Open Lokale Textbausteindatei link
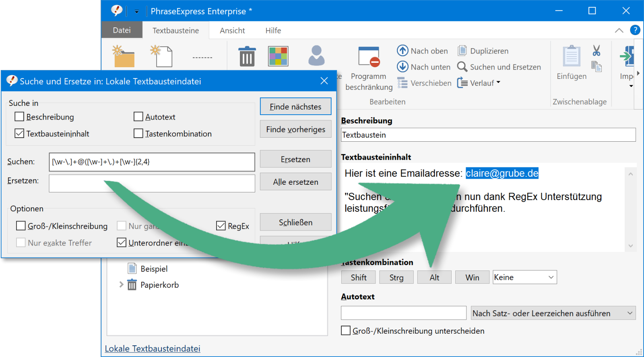The image size is (644, 357). 153,349
